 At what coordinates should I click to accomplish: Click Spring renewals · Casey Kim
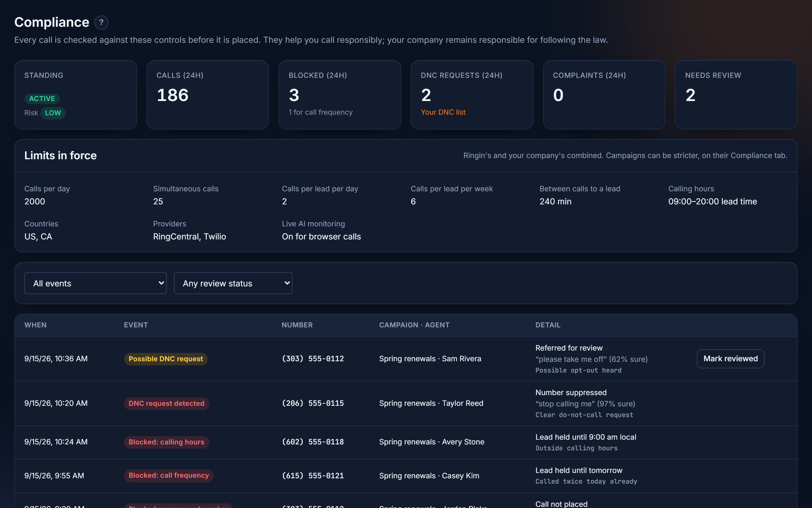[x=429, y=476]
